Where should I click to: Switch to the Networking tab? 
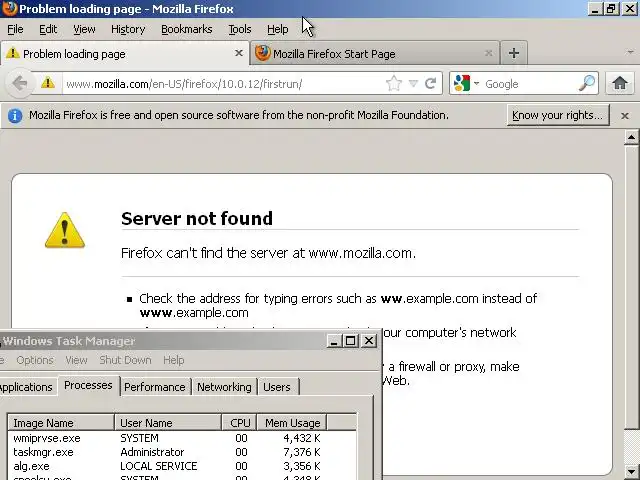click(x=224, y=387)
